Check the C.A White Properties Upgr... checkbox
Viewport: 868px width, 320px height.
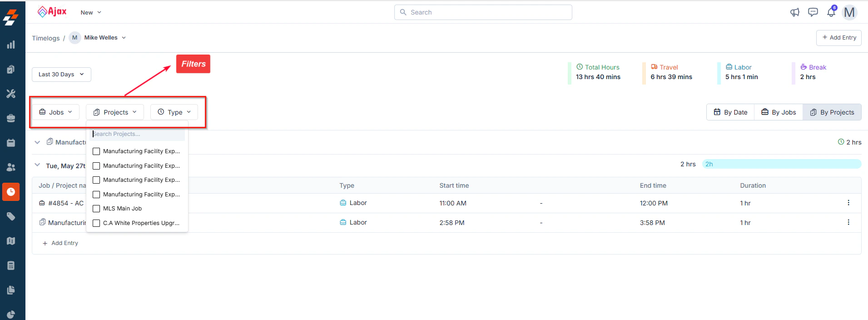(96, 223)
